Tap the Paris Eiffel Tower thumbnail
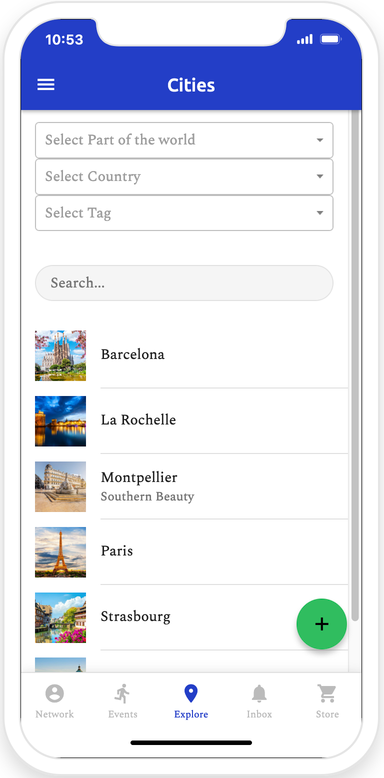The image size is (384, 778). 60,552
